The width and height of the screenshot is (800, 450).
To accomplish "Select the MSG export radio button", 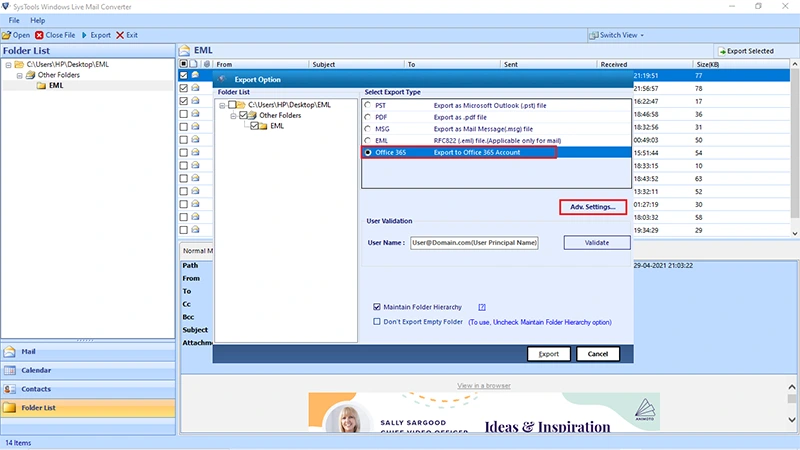I will 367,129.
